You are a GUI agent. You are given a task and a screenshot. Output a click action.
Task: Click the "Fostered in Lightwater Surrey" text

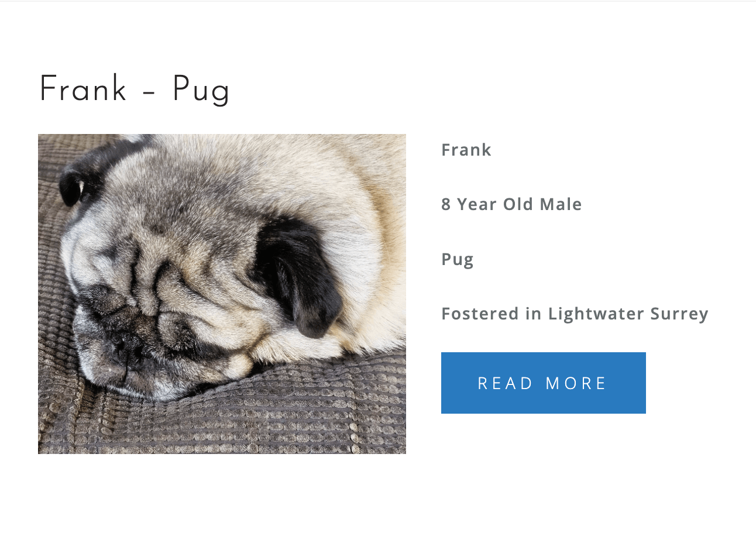575,314
